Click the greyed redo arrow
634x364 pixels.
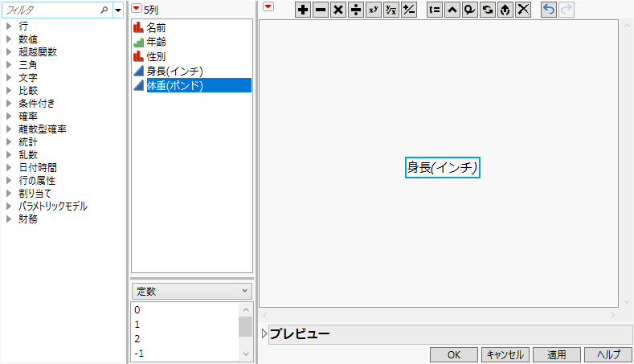567,10
